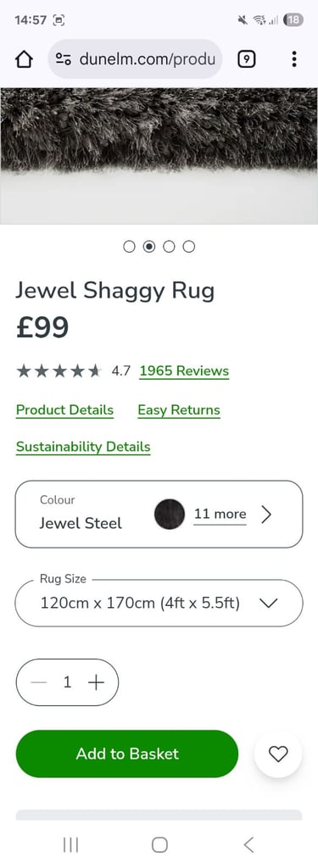The height and width of the screenshot is (868, 318).
Task: Tap the Android home navigation button
Action: tap(159, 844)
